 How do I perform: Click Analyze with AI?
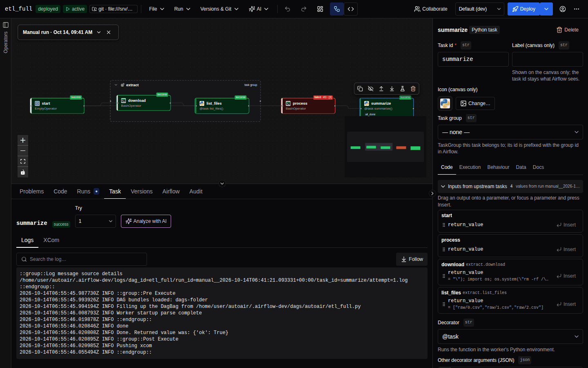[x=146, y=221]
